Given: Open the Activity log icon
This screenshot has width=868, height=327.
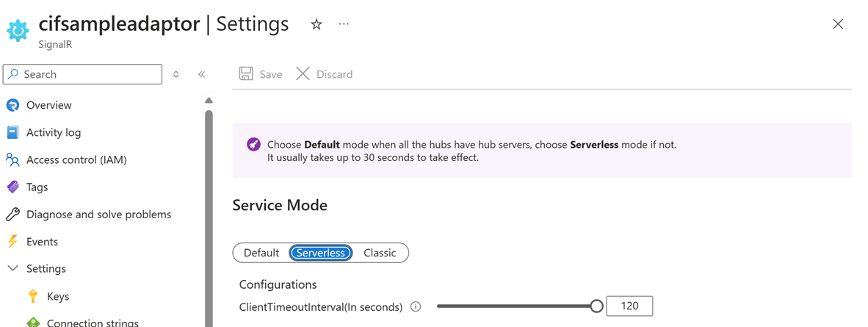Looking at the screenshot, I should [12, 132].
